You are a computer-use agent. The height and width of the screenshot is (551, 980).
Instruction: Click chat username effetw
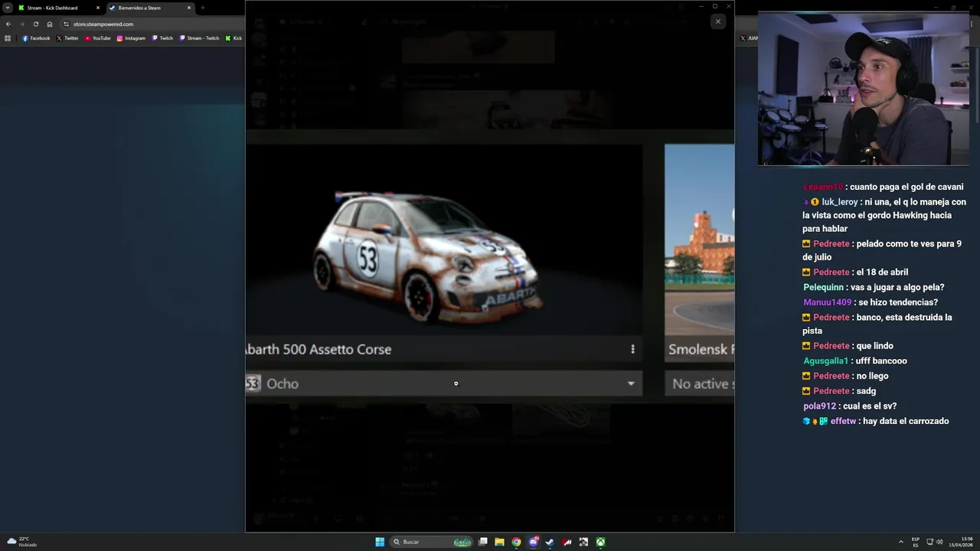tap(844, 421)
